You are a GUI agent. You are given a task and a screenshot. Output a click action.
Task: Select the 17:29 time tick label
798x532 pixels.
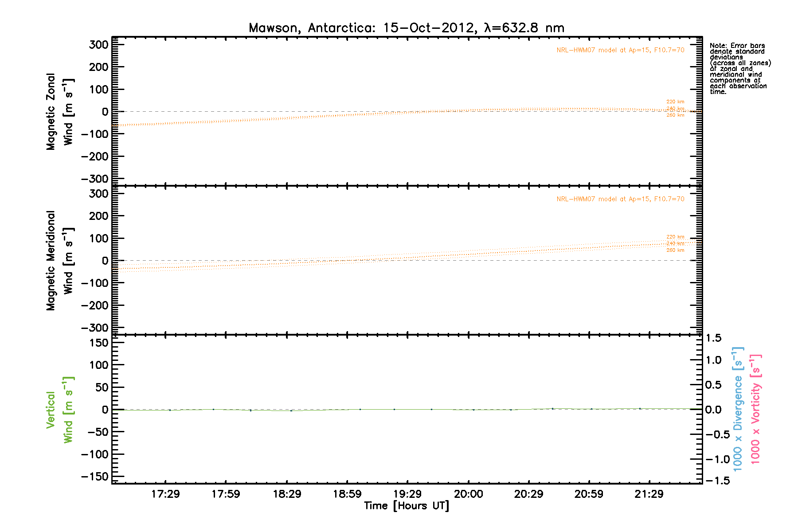(x=165, y=494)
